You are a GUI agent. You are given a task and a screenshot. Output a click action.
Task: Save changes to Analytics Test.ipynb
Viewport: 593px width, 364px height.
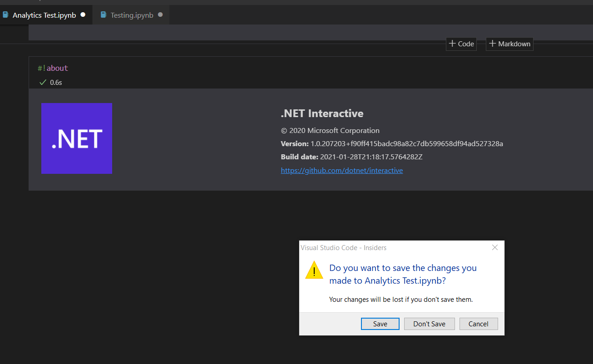[380, 324]
